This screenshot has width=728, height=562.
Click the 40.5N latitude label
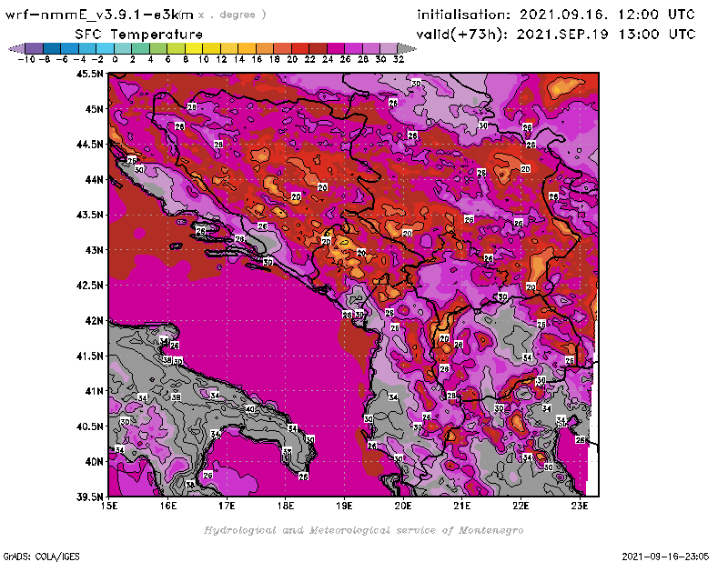pos(89,426)
